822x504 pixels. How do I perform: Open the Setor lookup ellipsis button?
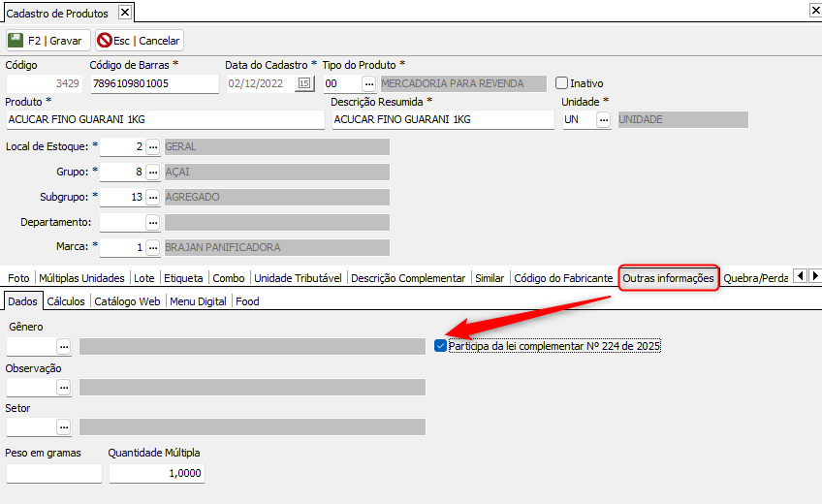[64, 426]
